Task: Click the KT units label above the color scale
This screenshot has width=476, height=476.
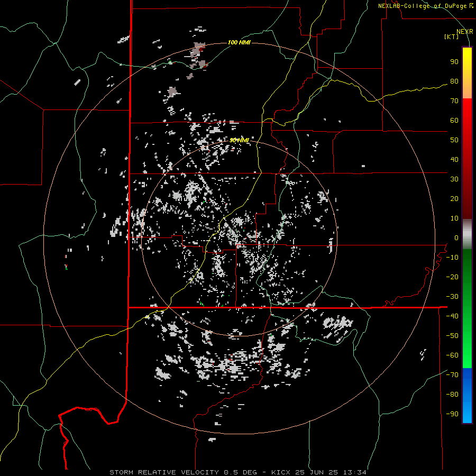Action: (452, 36)
